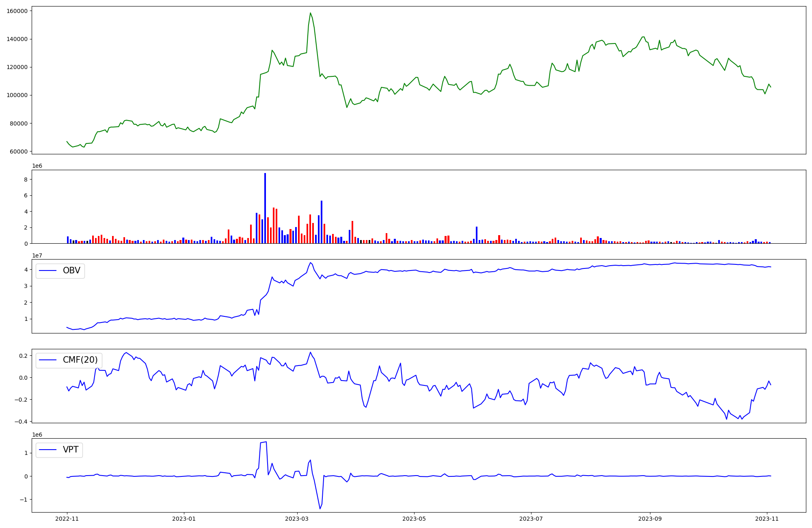Click the highest peak of the green price line

pyautogui.click(x=310, y=13)
